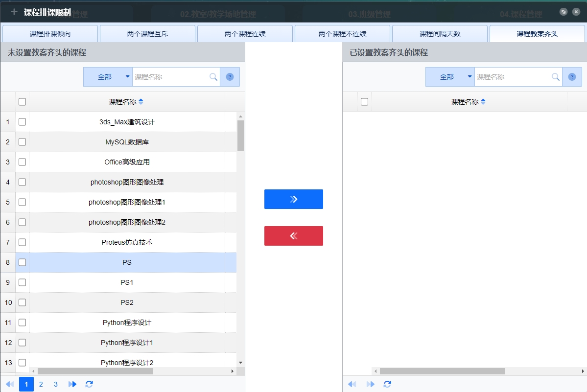The height and width of the screenshot is (392, 587).
Task: Click the left table horizontal scrollbar thumb
Action: 95,371
